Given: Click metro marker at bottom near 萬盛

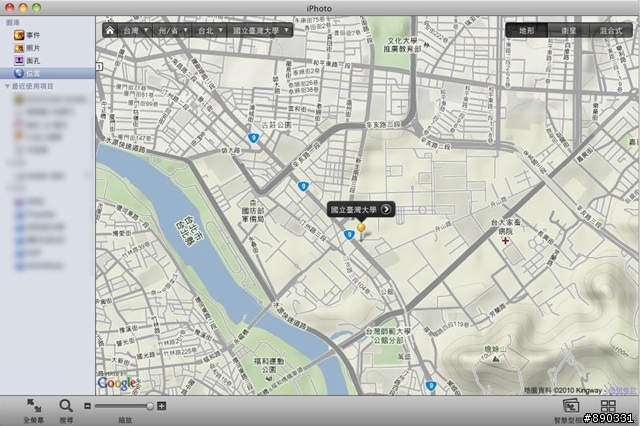Looking at the screenshot, I should [431, 385].
